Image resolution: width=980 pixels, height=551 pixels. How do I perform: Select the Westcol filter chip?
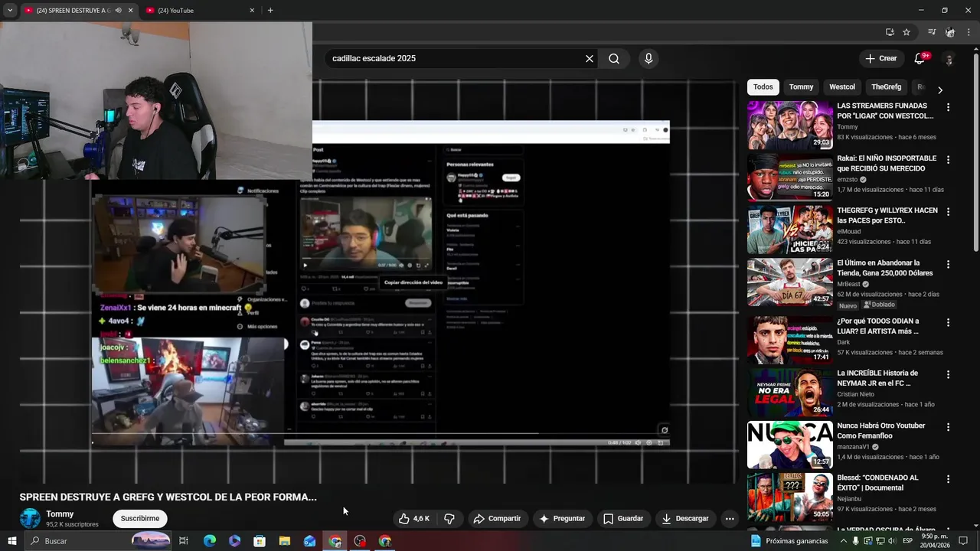[x=842, y=87]
